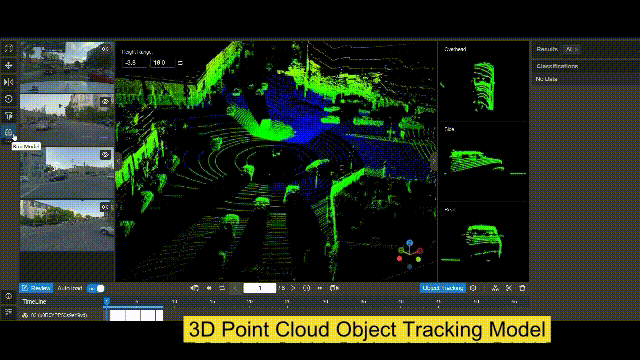This screenshot has width=640, height=360.
Task: Click the Rear view of the object
Action: pyautogui.click(x=483, y=242)
